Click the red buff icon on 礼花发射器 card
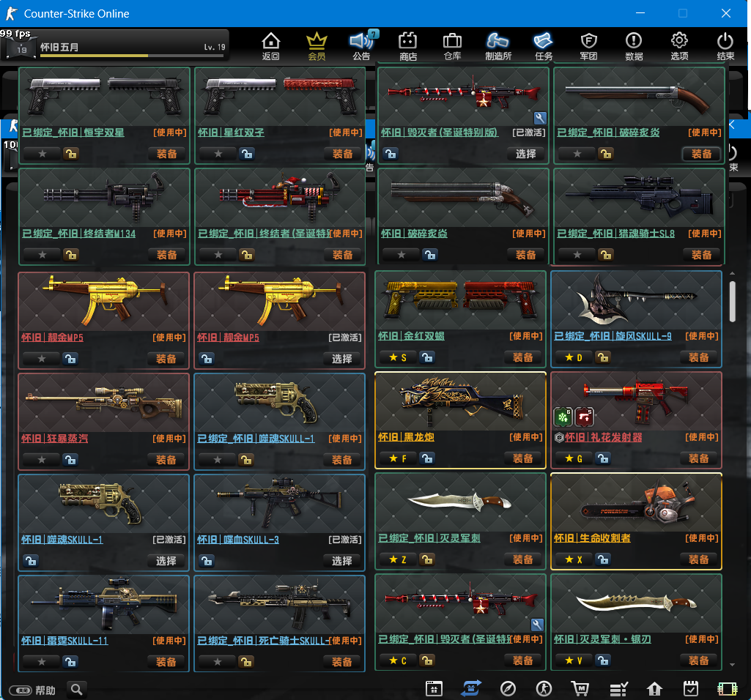751x700 pixels. (x=584, y=417)
